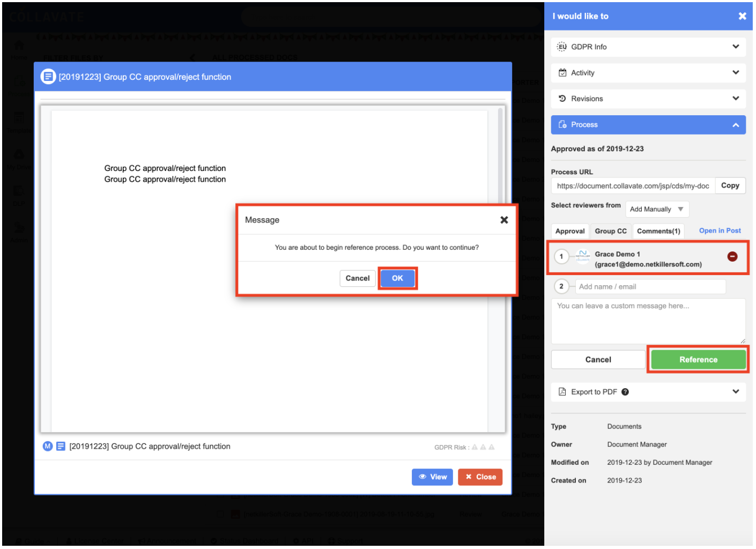Click the Export to PDF file icon
The image size is (756, 549).
pyautogui.click(x=562, y=392)
